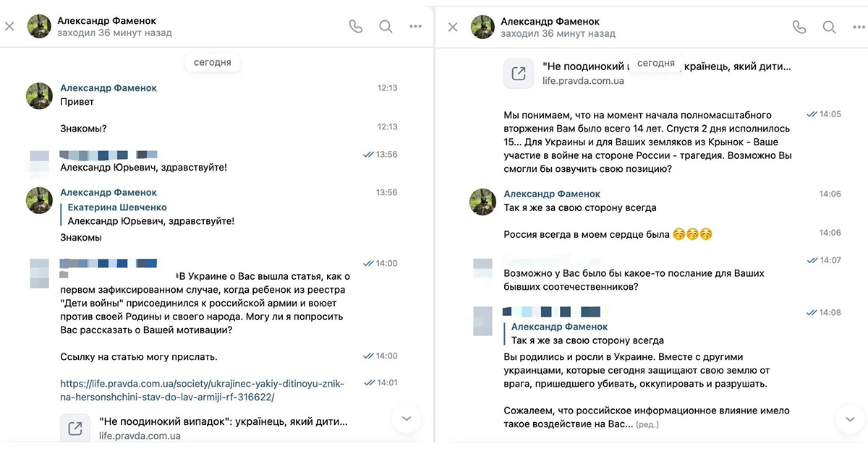This screenshot has width=868, height=451.
Task: Open quoted reply 'Так я же за свою сторону'
Action: tap(584, 333)
